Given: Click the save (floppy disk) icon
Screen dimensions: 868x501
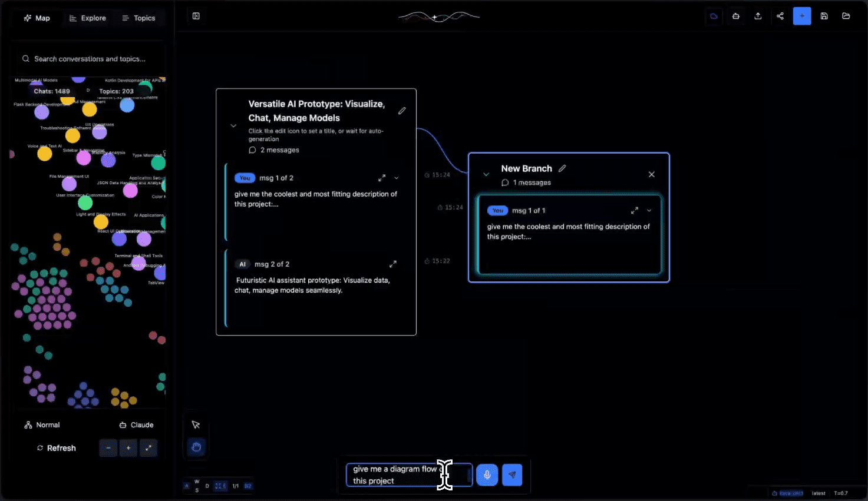Looking at the screenshot, I should [x=824, y=16].
